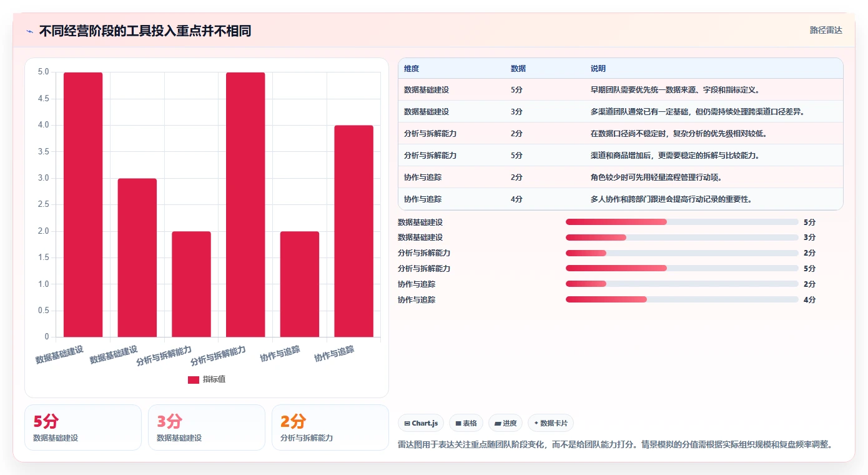Viewport: 868px width, 475px height.
Task: Click the title 不同经营阶段的工具投入重点并不相同
Action: (145, 31)
